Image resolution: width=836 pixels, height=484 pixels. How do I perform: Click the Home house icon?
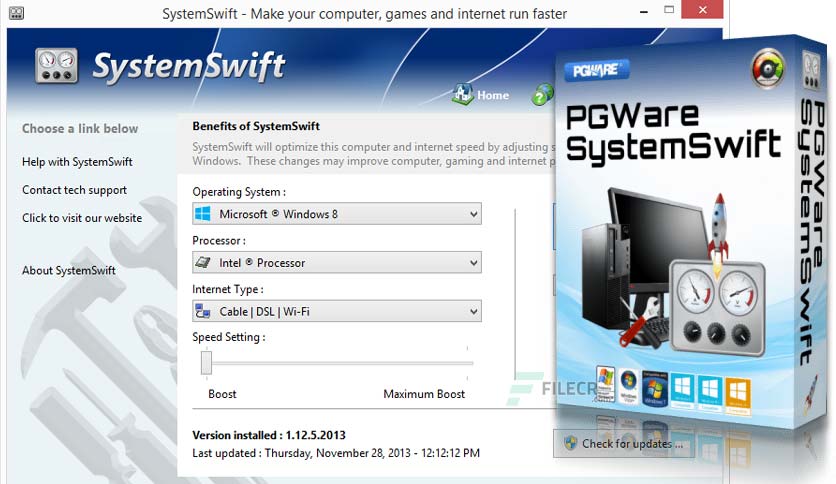(x=463, y=94)
